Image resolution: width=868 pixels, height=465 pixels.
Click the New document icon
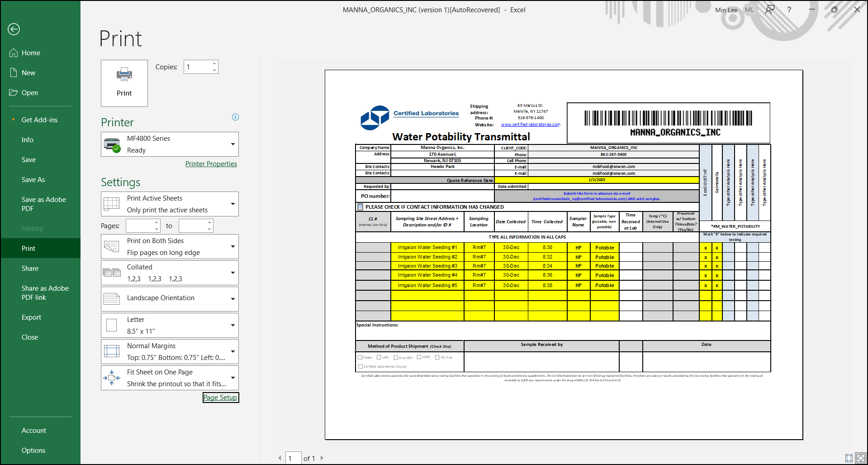pyautogui.click(x=14, y=73)
